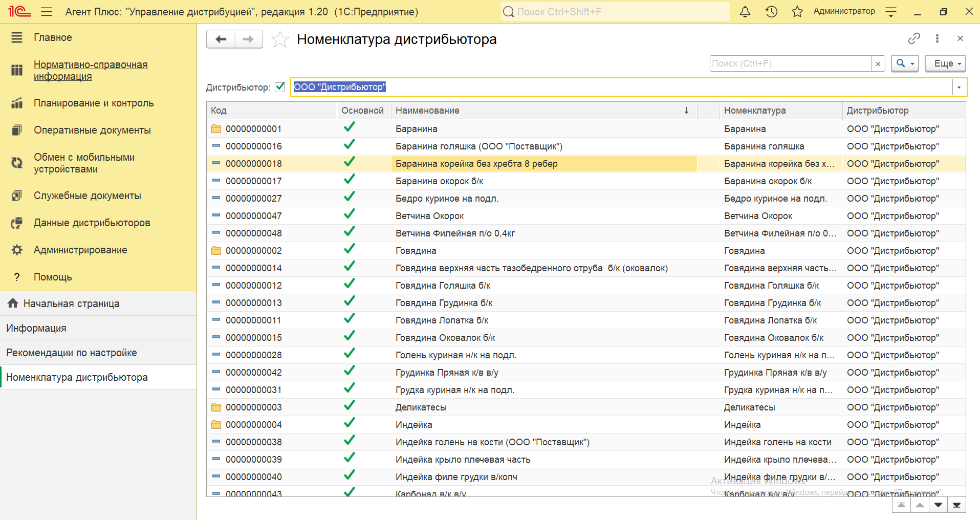The height and width of the screenshot is (520, 980).
Task: Go forward with right arrow button
Action: tap(249, 39)
